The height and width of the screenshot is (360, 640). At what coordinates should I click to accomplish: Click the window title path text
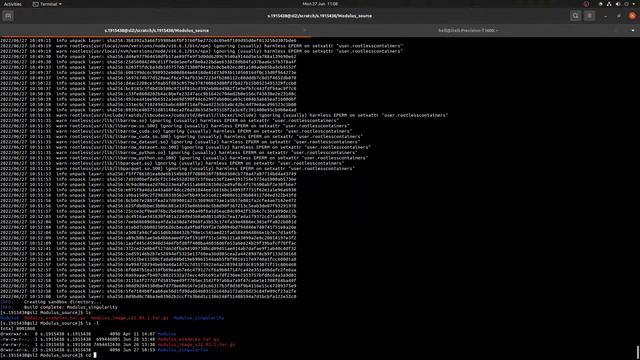pos(320,16)
